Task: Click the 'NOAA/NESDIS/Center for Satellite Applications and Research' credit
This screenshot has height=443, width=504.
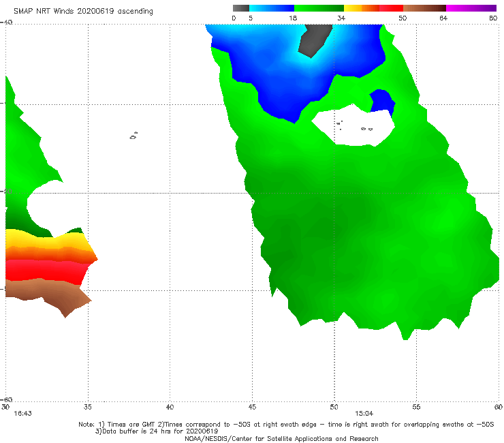Action: click(x=281, y=438)
